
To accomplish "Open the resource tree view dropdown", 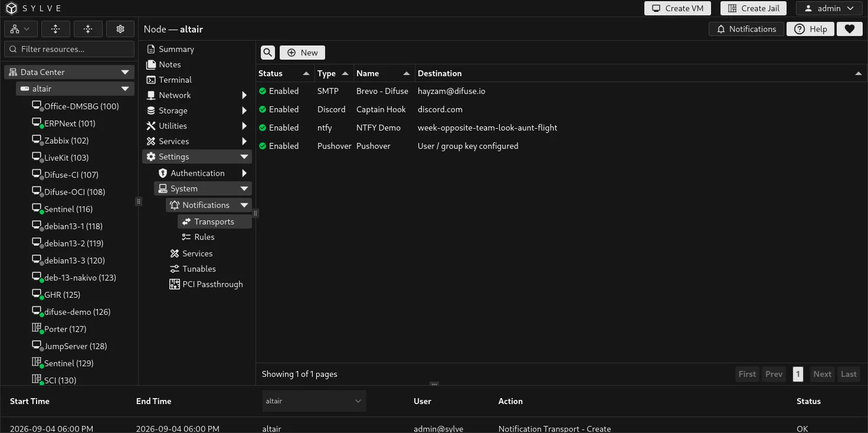I will pyautogui.click(x=21, y=29).
